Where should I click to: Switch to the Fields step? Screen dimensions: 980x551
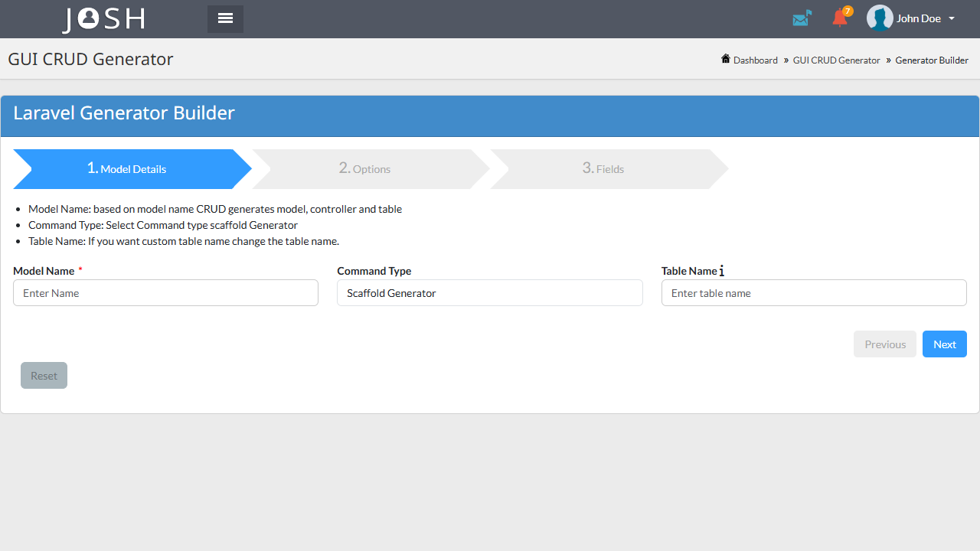[x=603, y=168]
